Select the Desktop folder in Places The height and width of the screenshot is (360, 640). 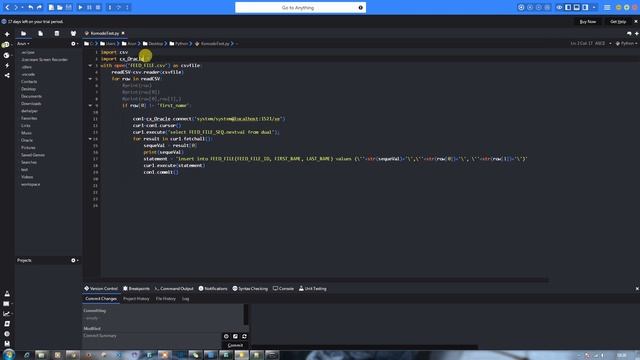(29, 89)
